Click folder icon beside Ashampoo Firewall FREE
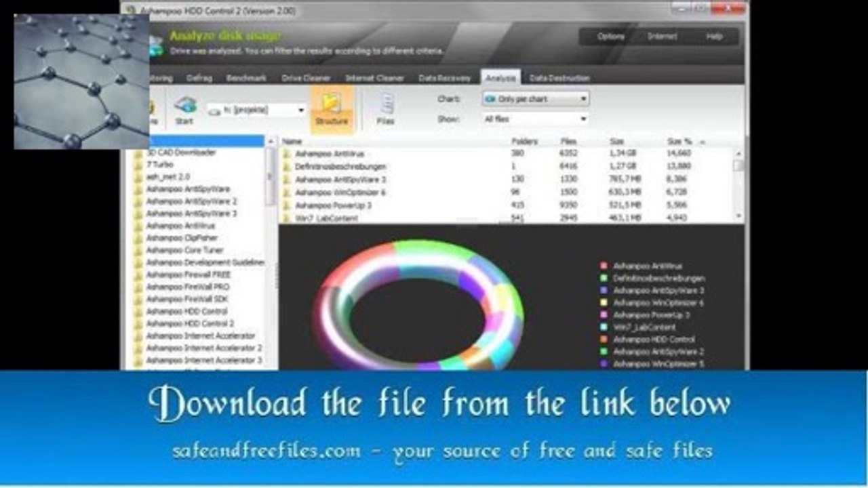 pos(138,274)
